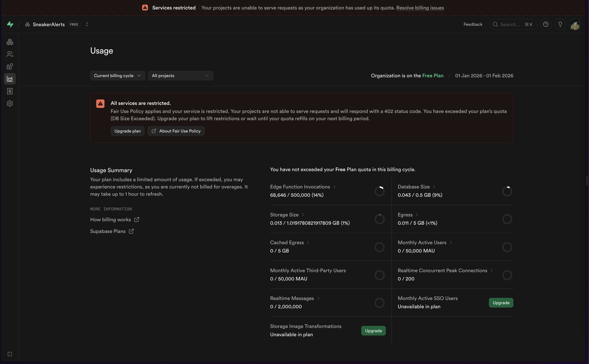The image size is (589, 364).
Task: Click the lightbulb advisor icon
Action: coord(560,24)
